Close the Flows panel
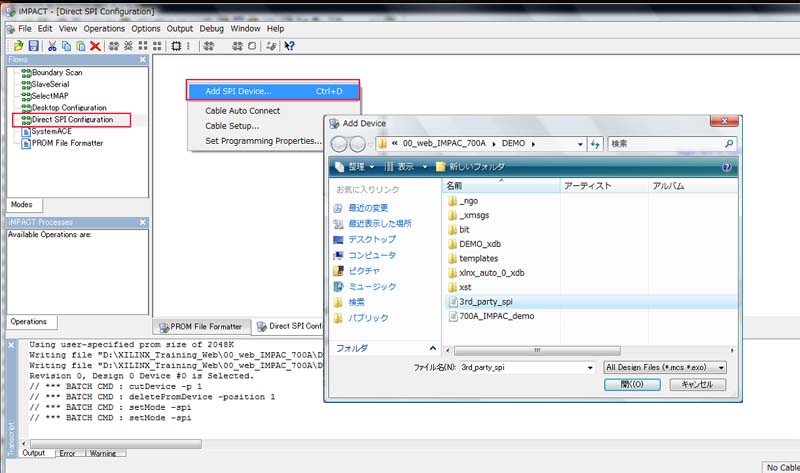The image size is (800, 473). point(143,60)
